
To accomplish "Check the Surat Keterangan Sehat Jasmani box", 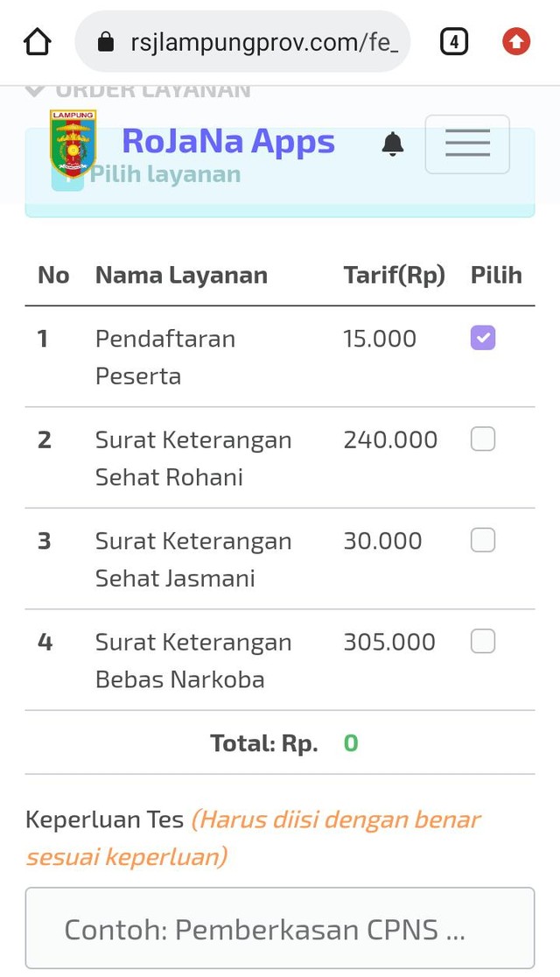I will pyautogui.click(x=482, y=540).
